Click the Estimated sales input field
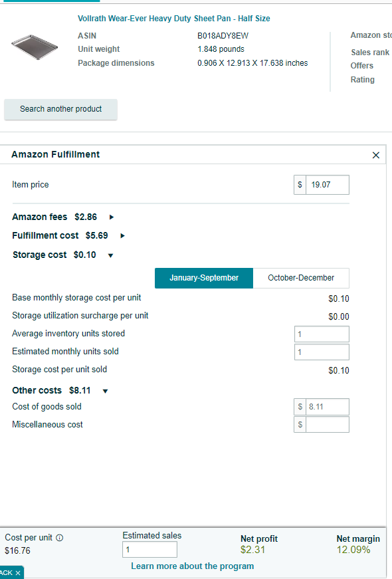Screen dimensions: 392x579 click(150, 550)
